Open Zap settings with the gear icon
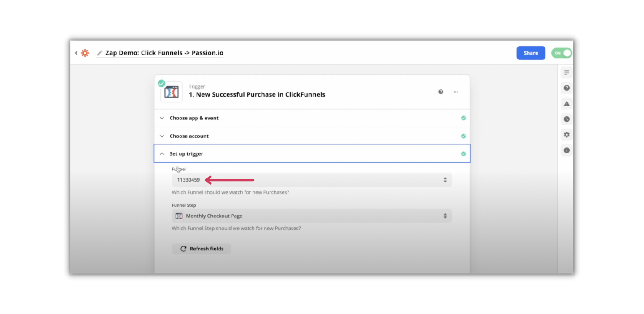Image resolution: width=644 pixels, height=314 pixels. [x=566, y=135]
